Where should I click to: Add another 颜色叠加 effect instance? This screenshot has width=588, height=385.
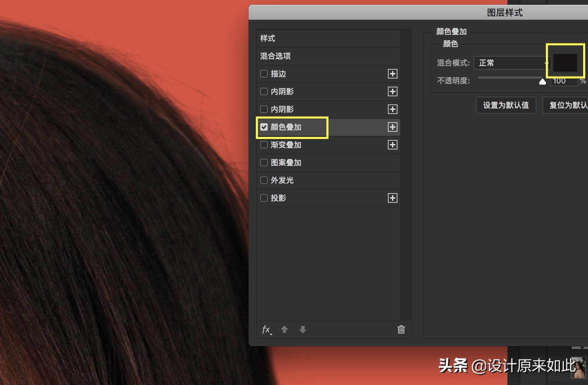tap(393, 127)
